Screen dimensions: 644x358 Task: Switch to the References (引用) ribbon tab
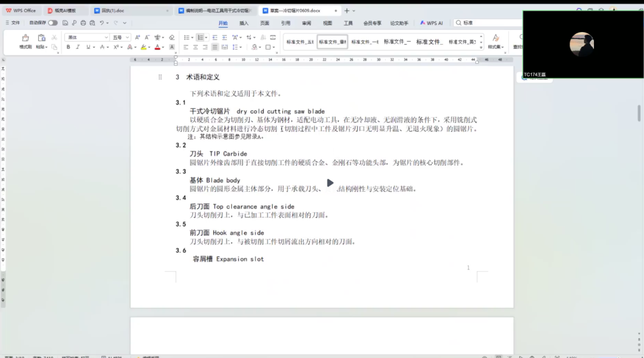pyautogui.click(x=286, y=23)
